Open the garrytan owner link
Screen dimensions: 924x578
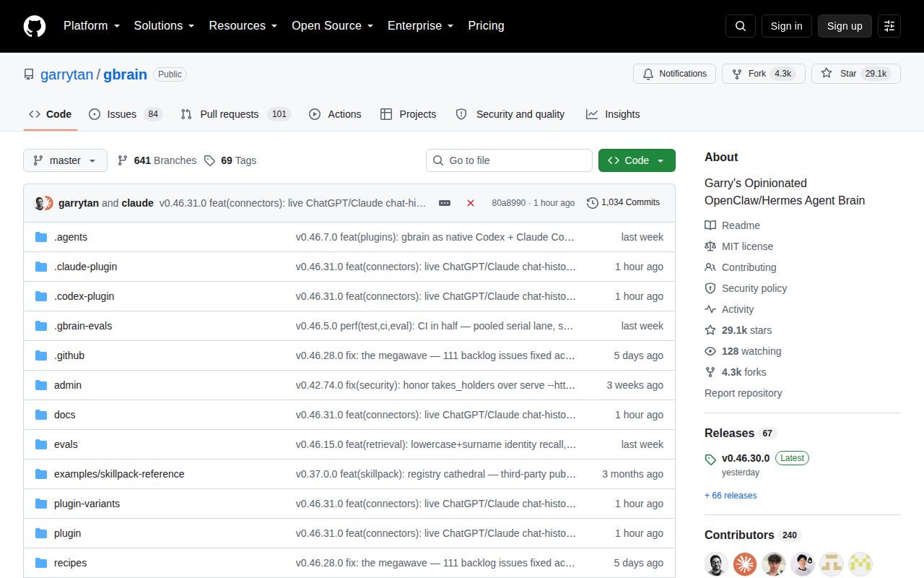click(66, 74)
